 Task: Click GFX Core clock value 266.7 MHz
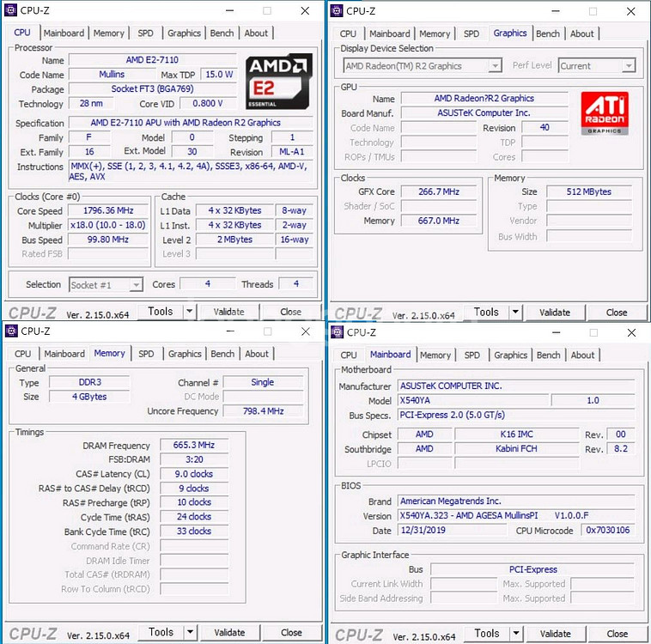pos(438,191)
